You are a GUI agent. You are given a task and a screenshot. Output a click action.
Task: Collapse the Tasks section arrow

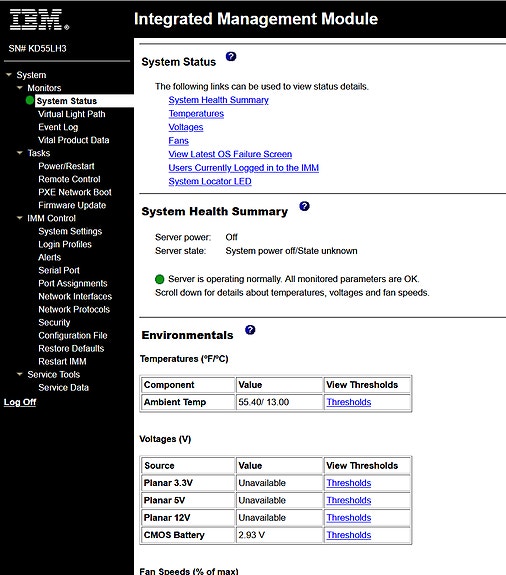20,153
